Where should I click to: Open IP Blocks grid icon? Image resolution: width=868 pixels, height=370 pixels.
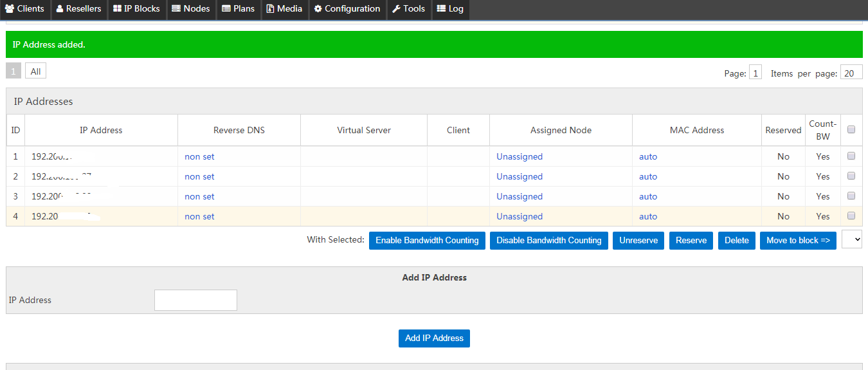117,9
